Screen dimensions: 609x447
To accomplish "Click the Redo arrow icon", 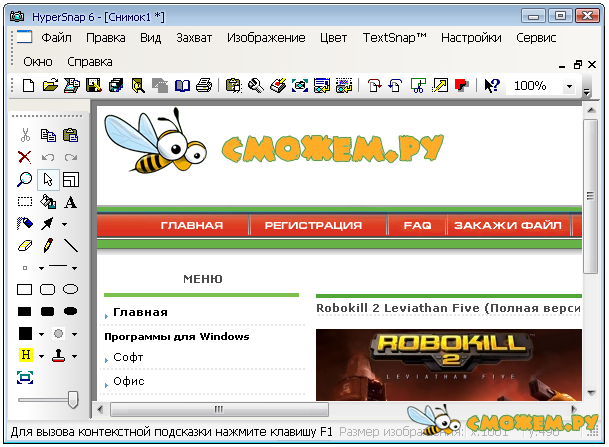I will 71,157.
